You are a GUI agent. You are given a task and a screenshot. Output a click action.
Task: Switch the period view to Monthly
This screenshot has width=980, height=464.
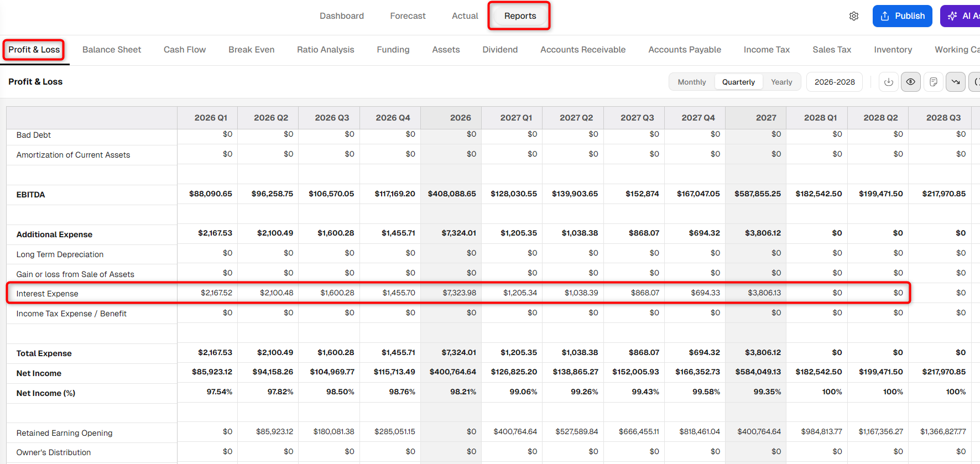tap(692, 82)
